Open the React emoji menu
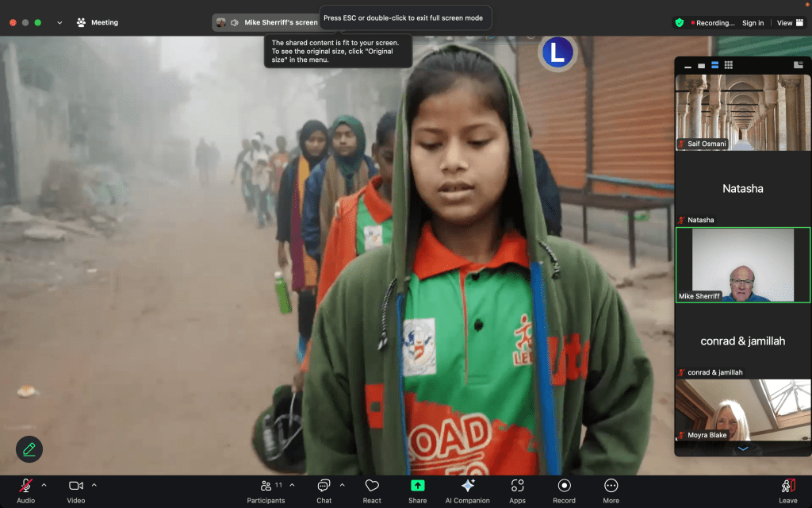 point(372,490)
